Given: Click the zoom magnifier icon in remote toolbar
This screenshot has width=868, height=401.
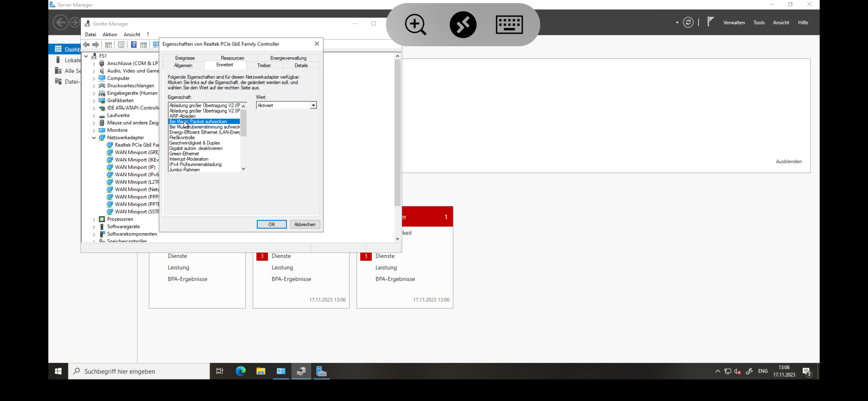Looking at the screenshot, I should pos(415,25).
